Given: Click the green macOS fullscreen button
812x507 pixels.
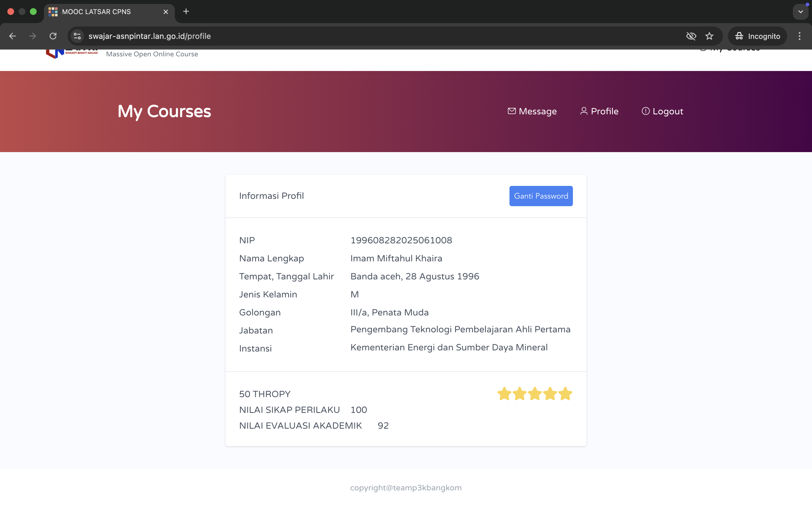Looking at the screenshot, I should point(33,12).
